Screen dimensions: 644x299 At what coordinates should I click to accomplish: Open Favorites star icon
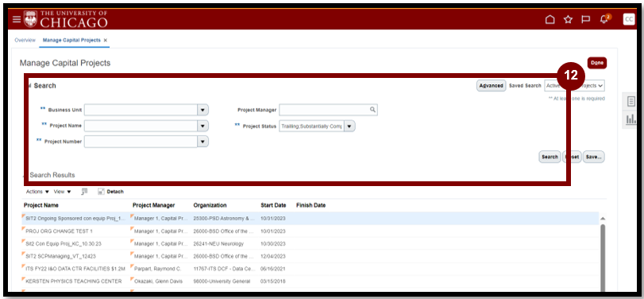pos(568,19)
